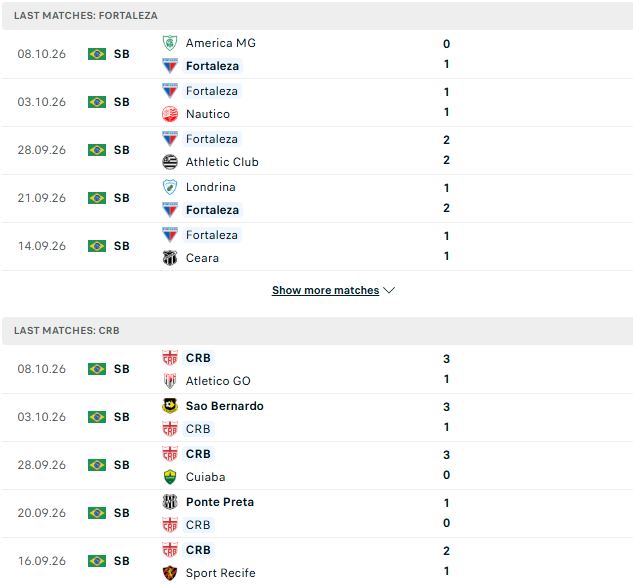Click the America MG club crest

[170, 43]
